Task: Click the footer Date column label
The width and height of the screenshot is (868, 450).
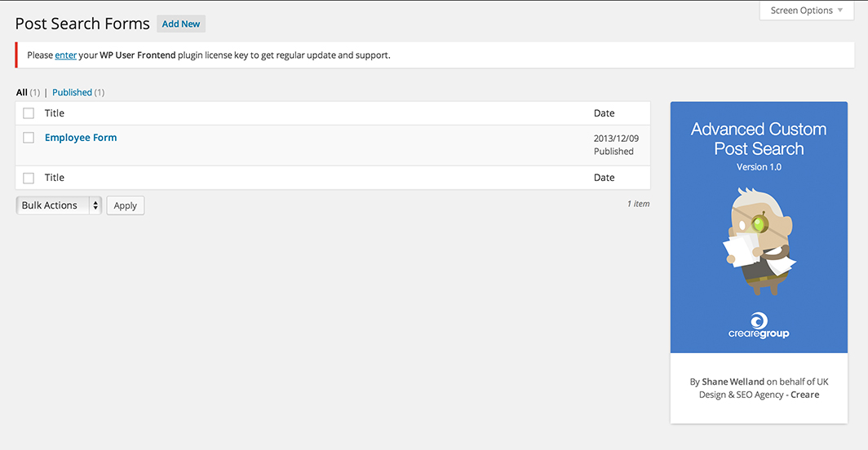Action: click(x=604, y=178)
